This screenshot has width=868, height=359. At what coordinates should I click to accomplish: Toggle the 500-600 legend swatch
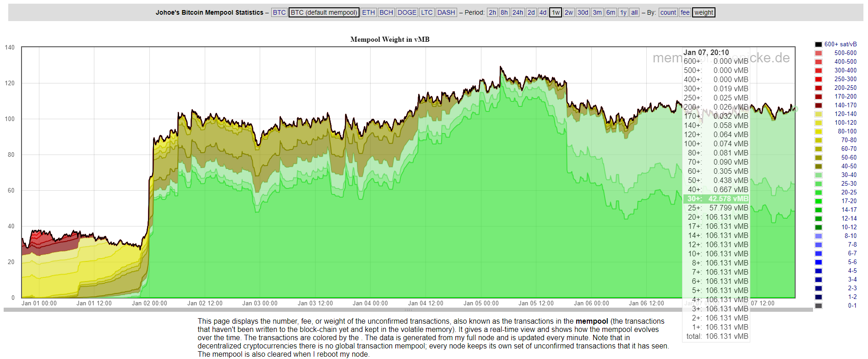point(818,53)
